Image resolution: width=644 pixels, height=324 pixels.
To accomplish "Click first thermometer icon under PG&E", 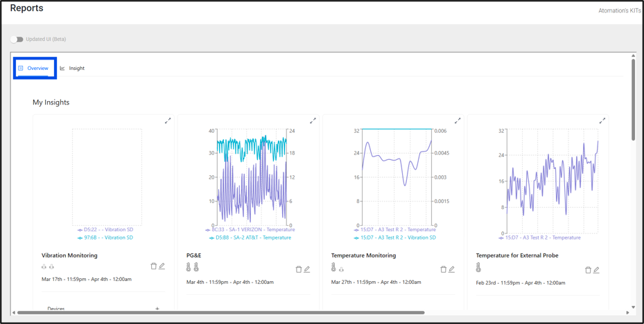I will coord(189,267).
